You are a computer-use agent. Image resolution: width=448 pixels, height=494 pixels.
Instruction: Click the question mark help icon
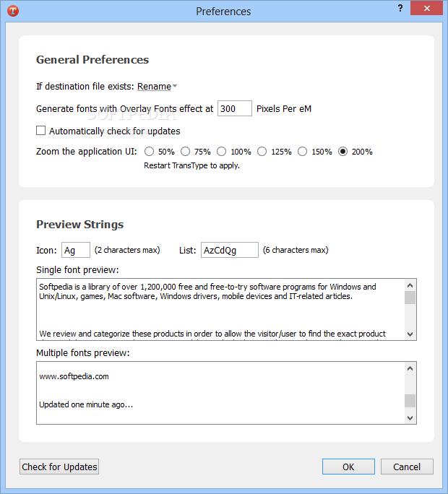pos(400,8)
